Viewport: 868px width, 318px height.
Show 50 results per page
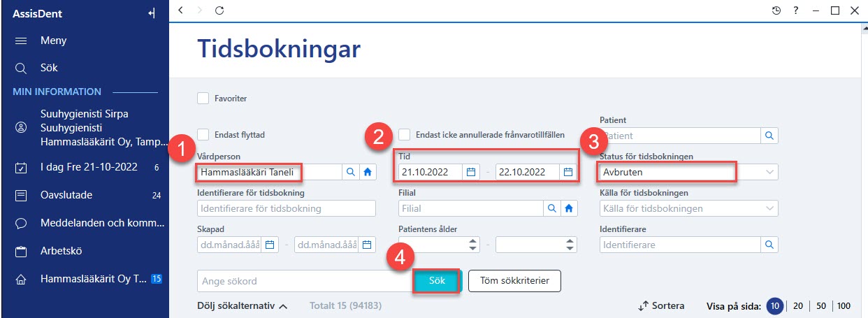pyautogui.click(x=820, y=306)
